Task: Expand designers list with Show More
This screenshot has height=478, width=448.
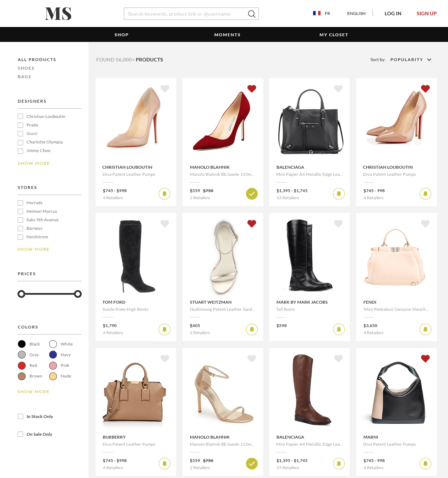Action: click(x=34, y=163)
